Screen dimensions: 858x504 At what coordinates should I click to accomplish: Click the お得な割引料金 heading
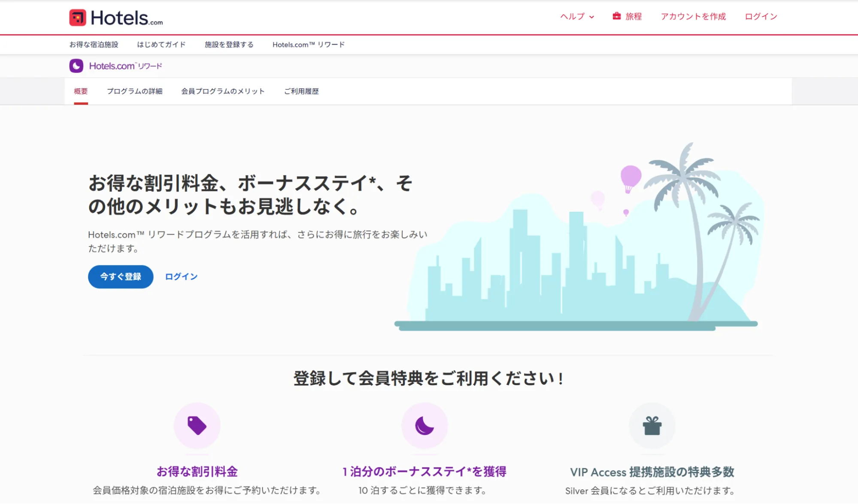pyautogui.click(x=197, y=472)
